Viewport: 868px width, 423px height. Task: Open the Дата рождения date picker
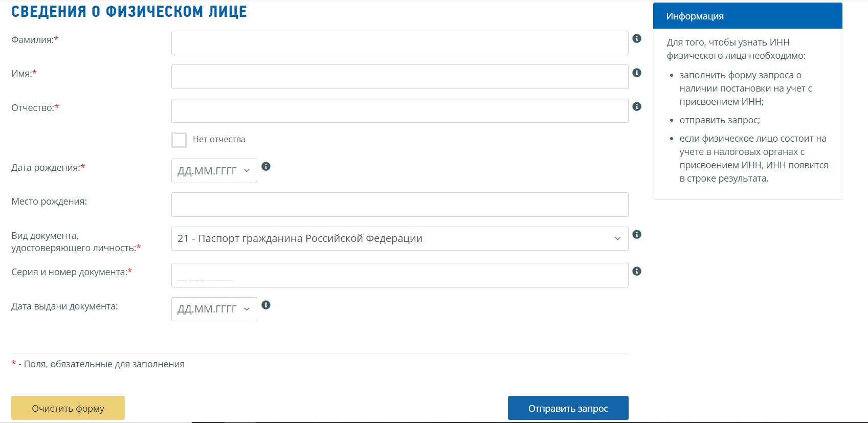click(214, 171)
